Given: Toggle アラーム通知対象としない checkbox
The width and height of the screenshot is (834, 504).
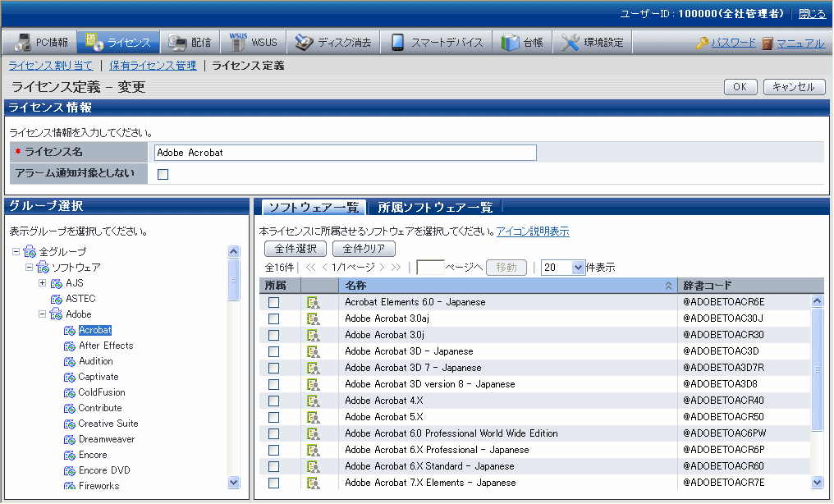Looking at the screenshot, I should [x=163, y=174].
